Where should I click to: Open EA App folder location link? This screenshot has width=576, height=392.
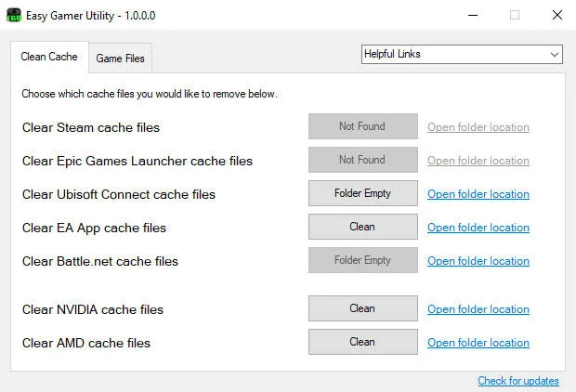point(478,228)
